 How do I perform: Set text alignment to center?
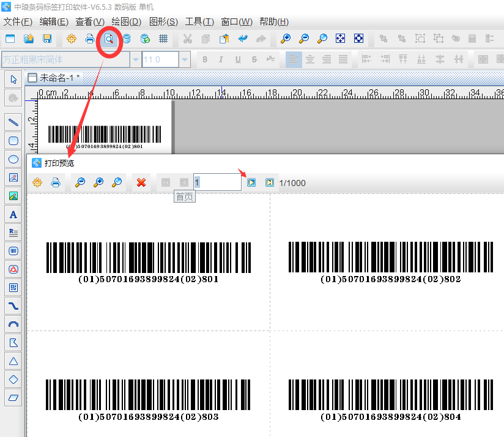point(310,59)
